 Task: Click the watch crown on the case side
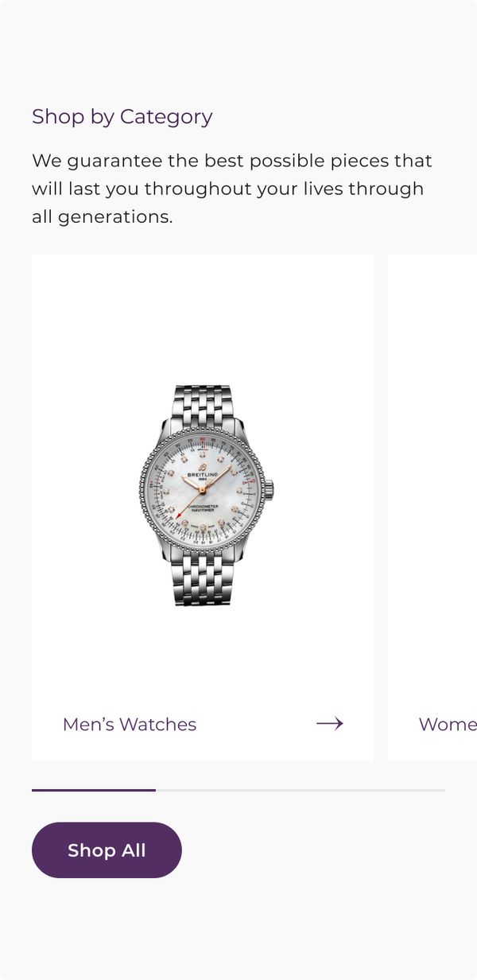tap(271, 488)
